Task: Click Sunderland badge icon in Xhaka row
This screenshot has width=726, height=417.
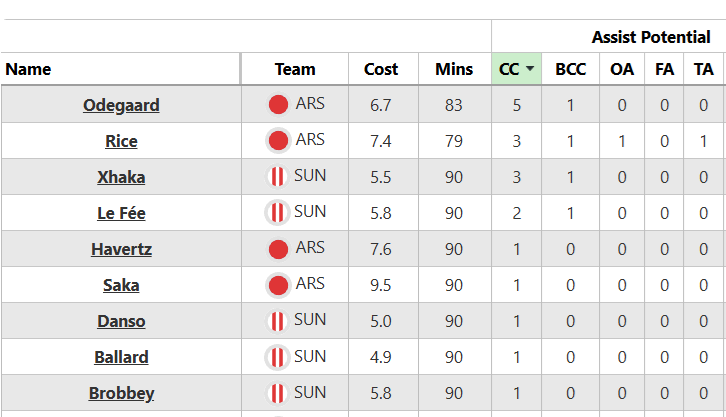Action: (277, 176)
